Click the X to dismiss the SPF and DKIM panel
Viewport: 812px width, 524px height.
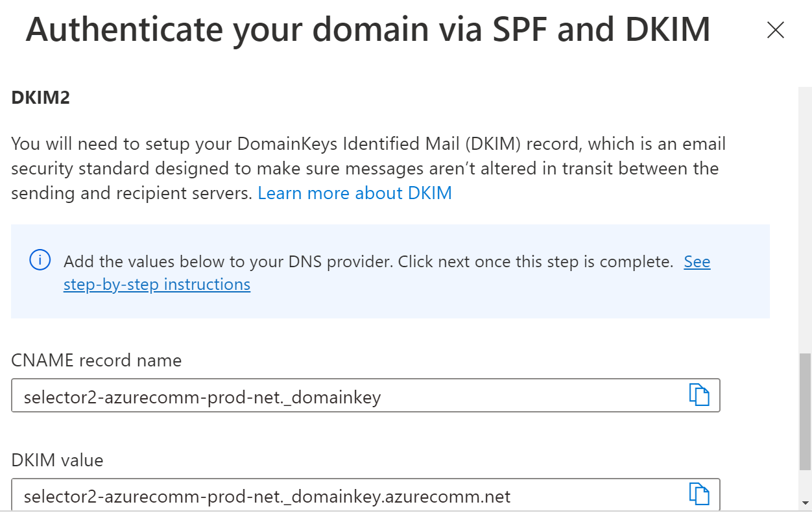pyautogui.click(x=776, y=30)
